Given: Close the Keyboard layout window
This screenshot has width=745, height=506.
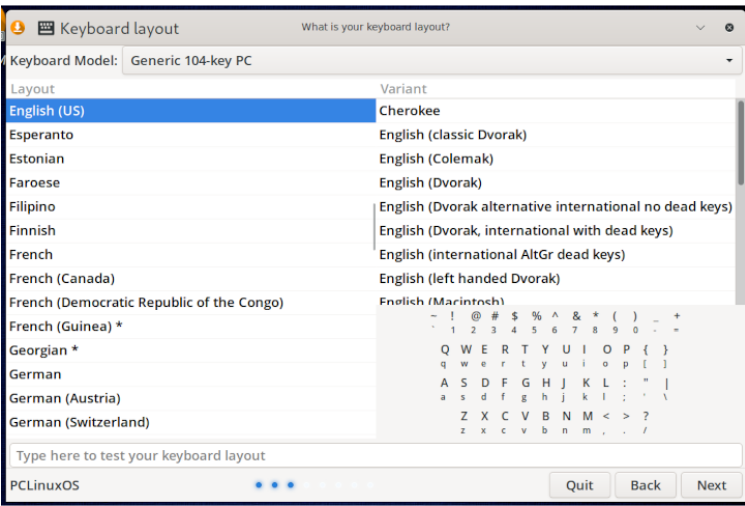Looking at the screenshot, I should tap(729, 28).
